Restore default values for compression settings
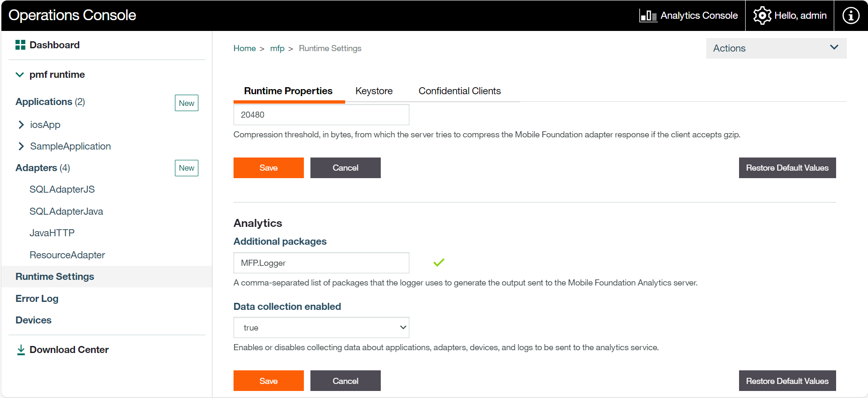This screenshot has height=398, width=868. (787, 168)
